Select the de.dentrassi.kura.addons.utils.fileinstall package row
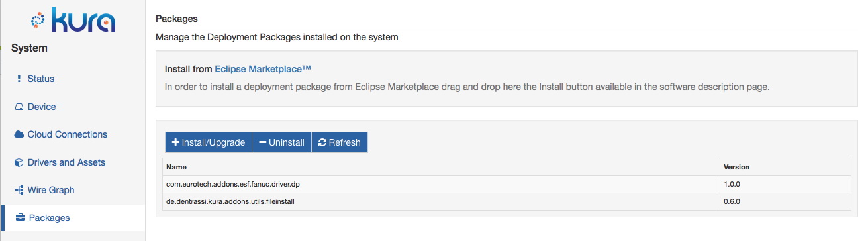This screenshot has width=868, height=241. [506, 201]
